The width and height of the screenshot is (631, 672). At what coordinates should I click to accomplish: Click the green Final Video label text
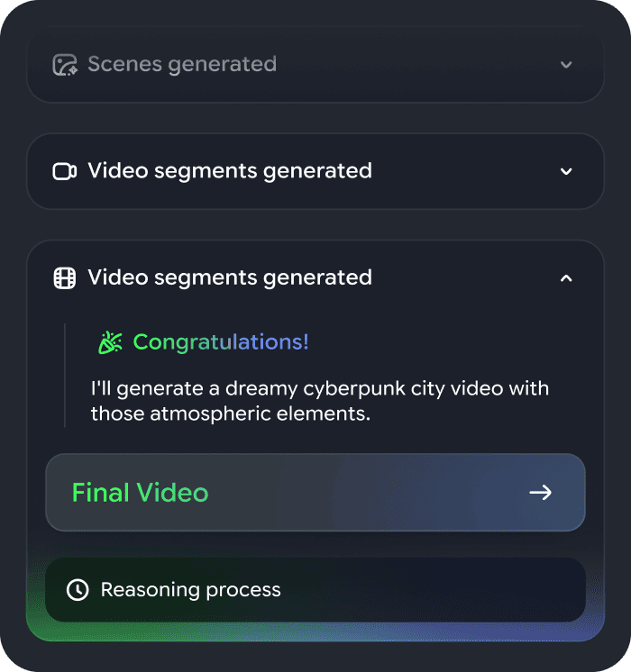click(x=140, y=493)
